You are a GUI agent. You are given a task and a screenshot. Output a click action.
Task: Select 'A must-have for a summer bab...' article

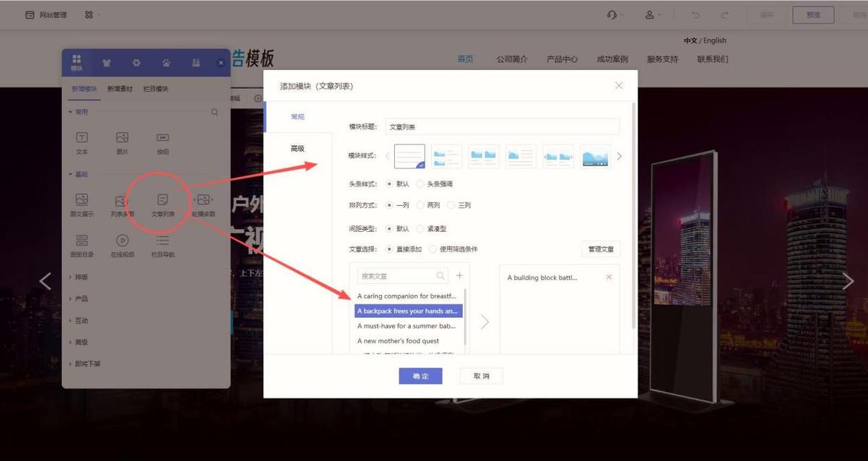click(407, 326)
